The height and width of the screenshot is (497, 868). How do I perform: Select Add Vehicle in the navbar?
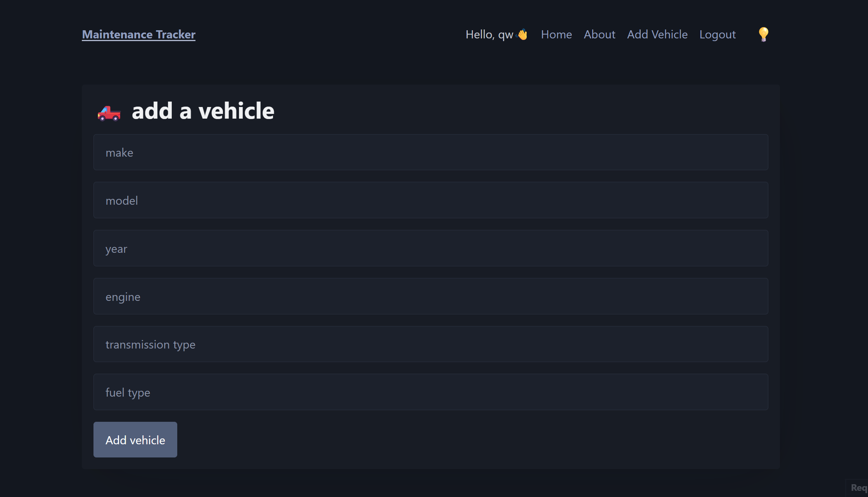[657, 35]
